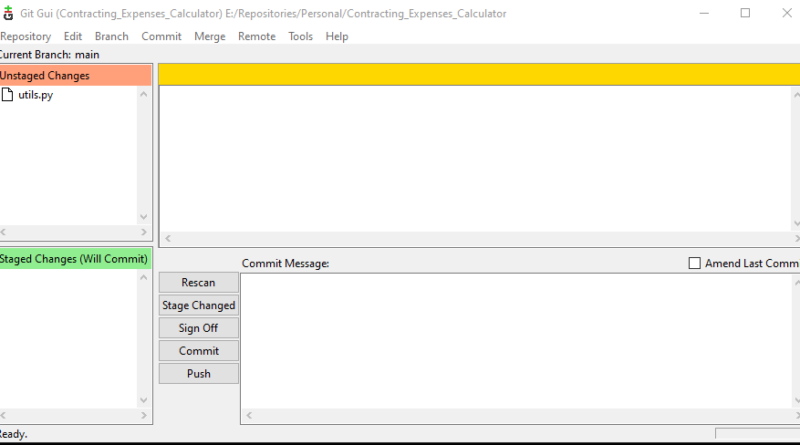Push changes with the Push button

[198, 373]
